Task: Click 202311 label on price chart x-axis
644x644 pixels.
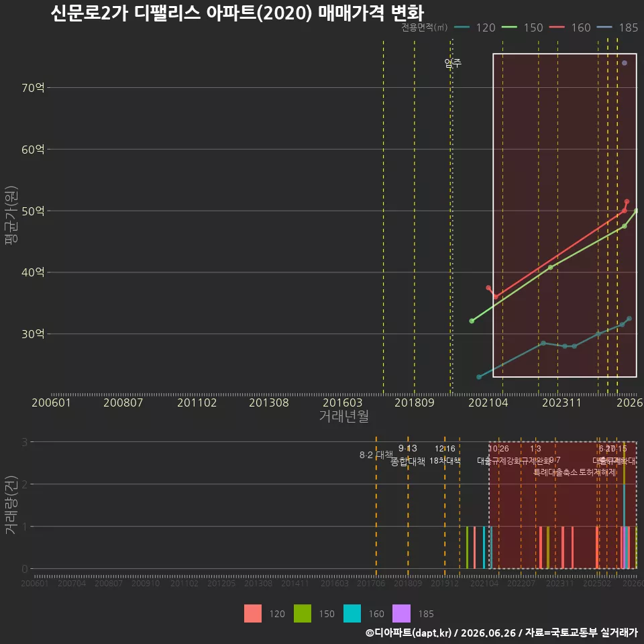Action: (x=562, y=402)
